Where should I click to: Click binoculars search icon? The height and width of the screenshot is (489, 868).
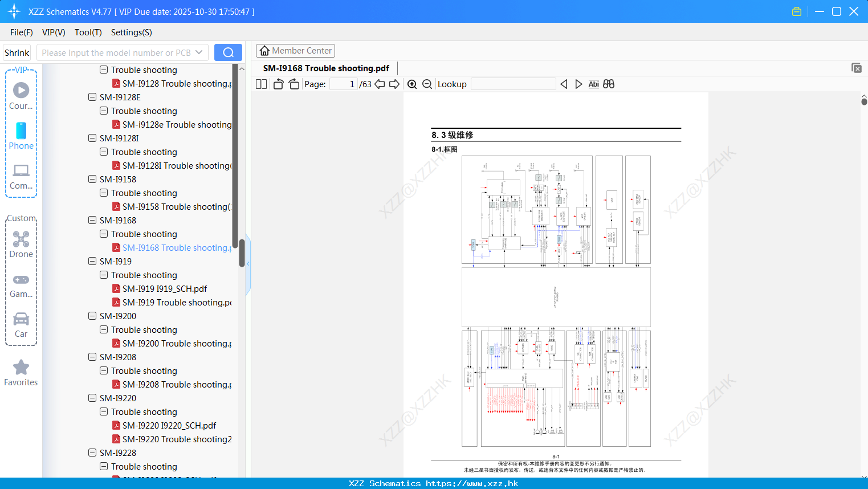609,84
